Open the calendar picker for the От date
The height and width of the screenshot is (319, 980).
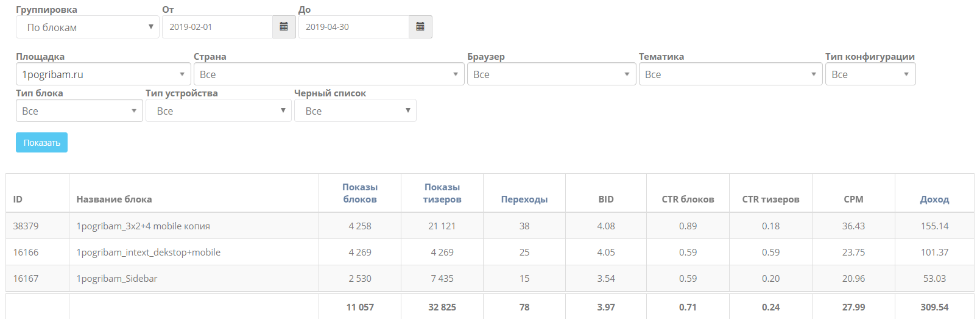click(x=284, y=27)
